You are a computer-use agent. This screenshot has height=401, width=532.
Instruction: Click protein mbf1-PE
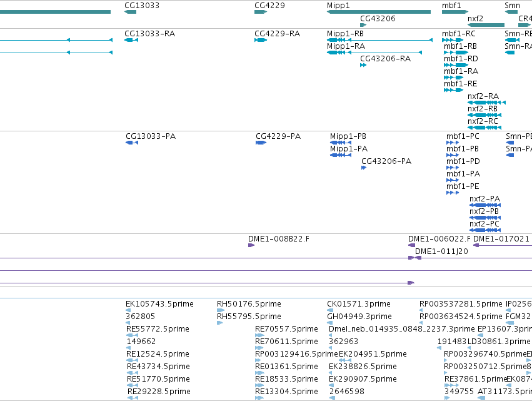click(x=463, y=186)
